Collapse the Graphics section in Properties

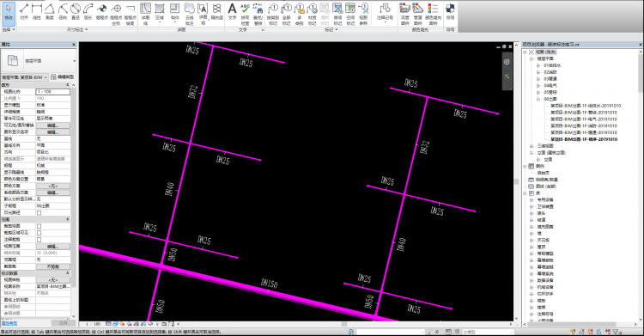click(x=68, y=85)
